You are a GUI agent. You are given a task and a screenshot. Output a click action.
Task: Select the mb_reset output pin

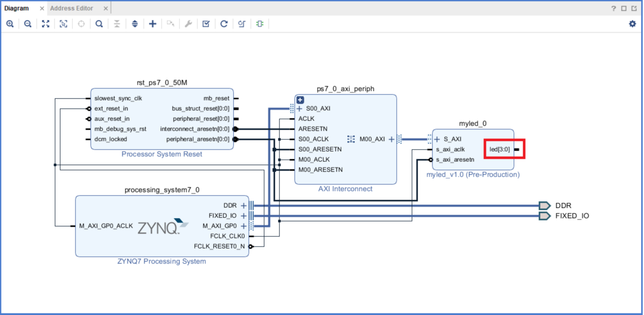click(217, 98)
